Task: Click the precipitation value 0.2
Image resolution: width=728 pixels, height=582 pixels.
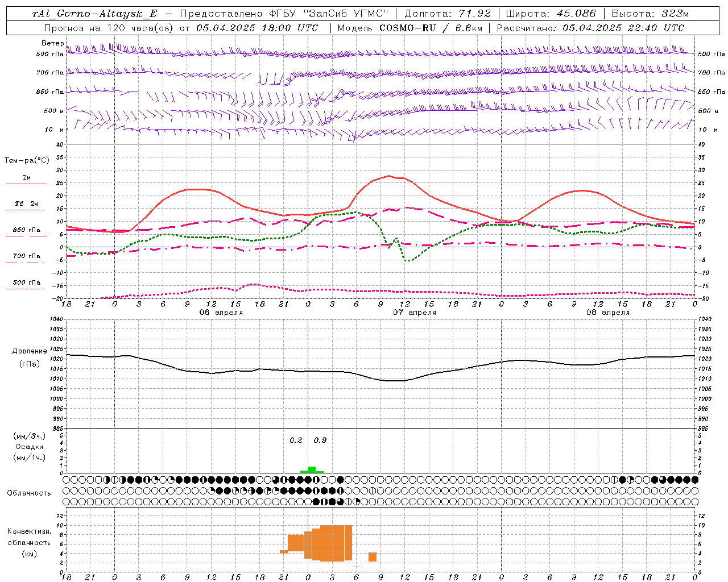Action: pos(296,440)
